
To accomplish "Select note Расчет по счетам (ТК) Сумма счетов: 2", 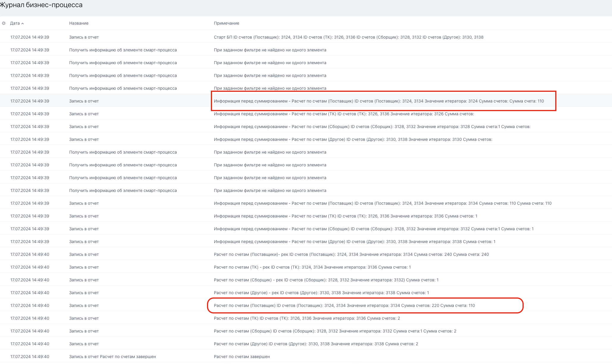I will click(x=307, y=318).
